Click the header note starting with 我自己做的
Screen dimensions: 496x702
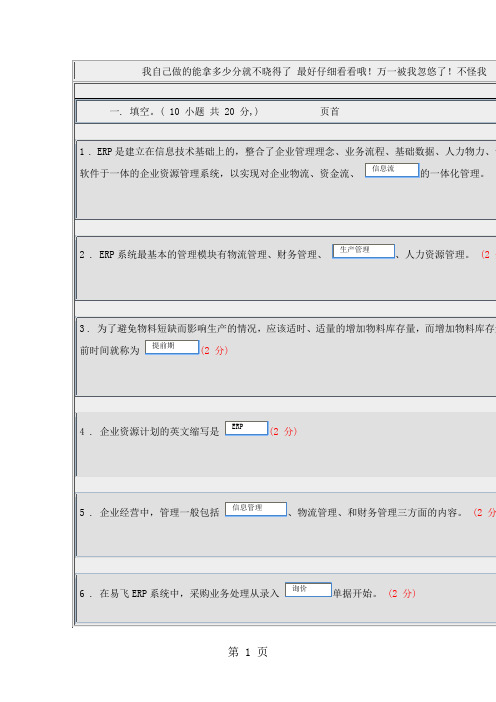click(x=314, y=72)
